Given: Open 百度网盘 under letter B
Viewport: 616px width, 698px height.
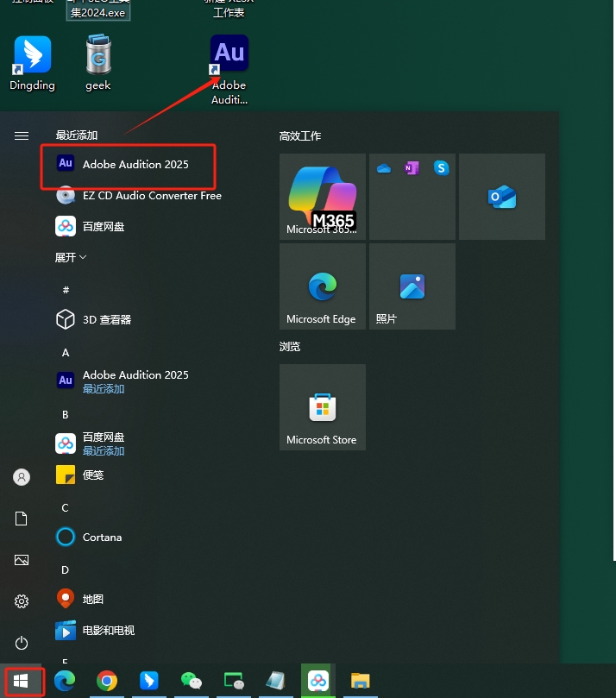Looking at the screenshot, I should tap(91, 443).
